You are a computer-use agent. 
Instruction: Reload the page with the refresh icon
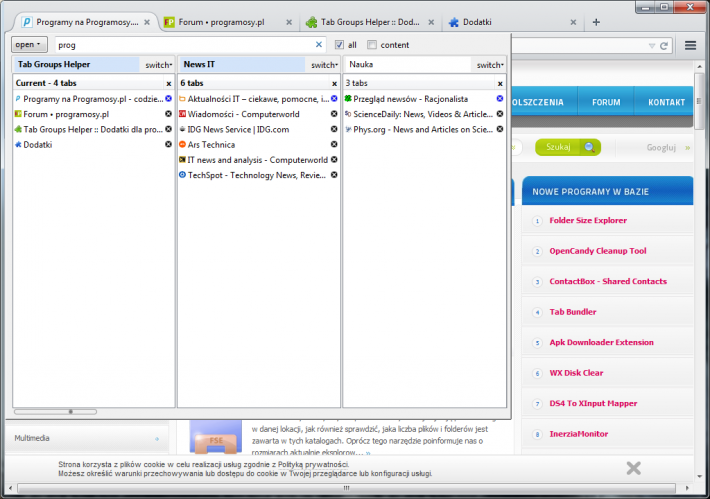[x=664, y=46]
